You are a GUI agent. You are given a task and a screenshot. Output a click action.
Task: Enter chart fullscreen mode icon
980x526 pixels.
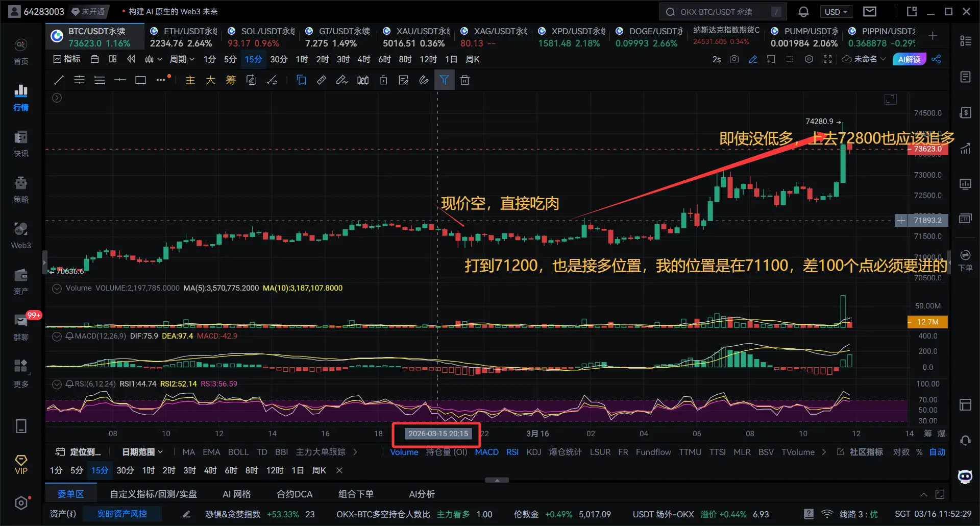click(x=828, y=59)
